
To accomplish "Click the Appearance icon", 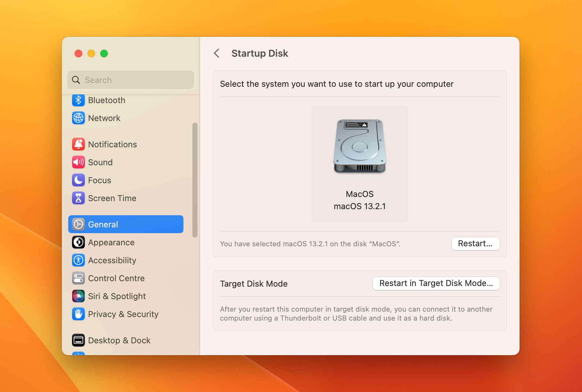I will pos(78,242).
